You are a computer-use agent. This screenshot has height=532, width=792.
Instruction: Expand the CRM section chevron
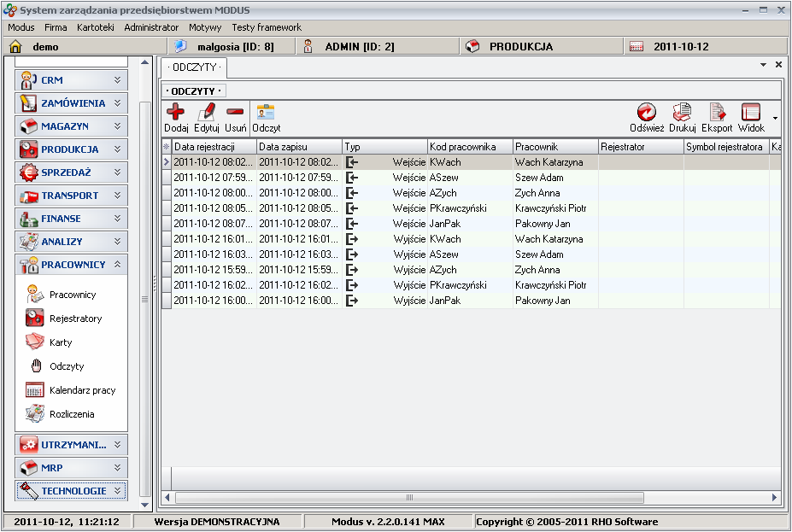pyautogui.click(x=117, y=79)
